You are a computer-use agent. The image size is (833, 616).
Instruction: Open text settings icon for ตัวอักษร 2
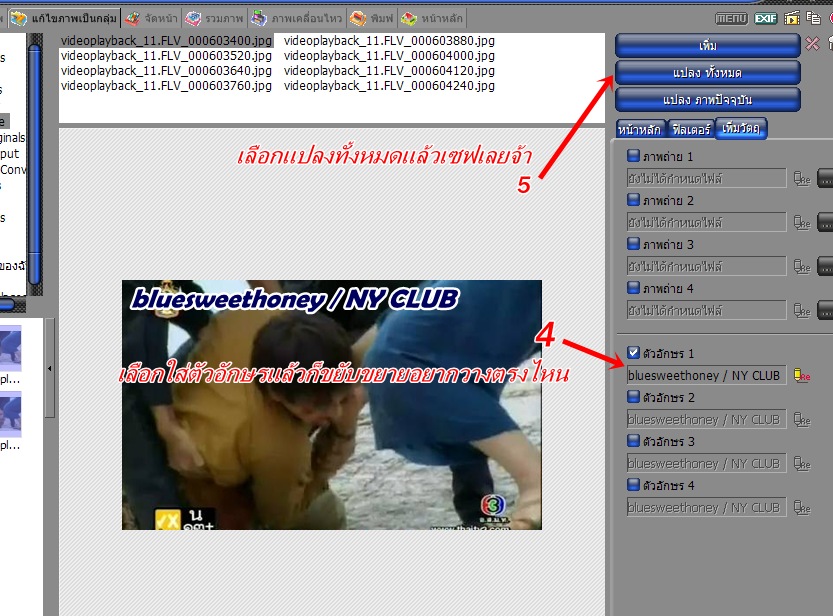(x=802, y=420)
